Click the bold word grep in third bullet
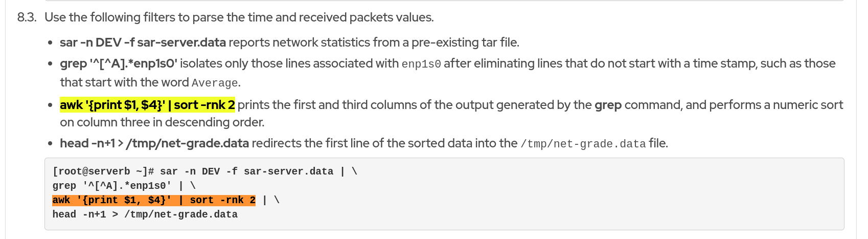 608,105
